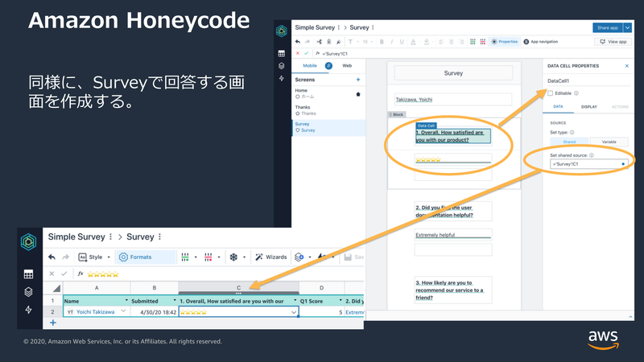Select column C header in table
This screenshot has width=644, height=362.
(238, 288)
